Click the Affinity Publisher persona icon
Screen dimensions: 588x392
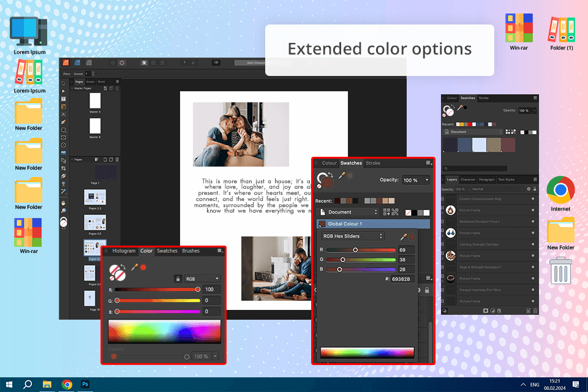click(66, 62)
